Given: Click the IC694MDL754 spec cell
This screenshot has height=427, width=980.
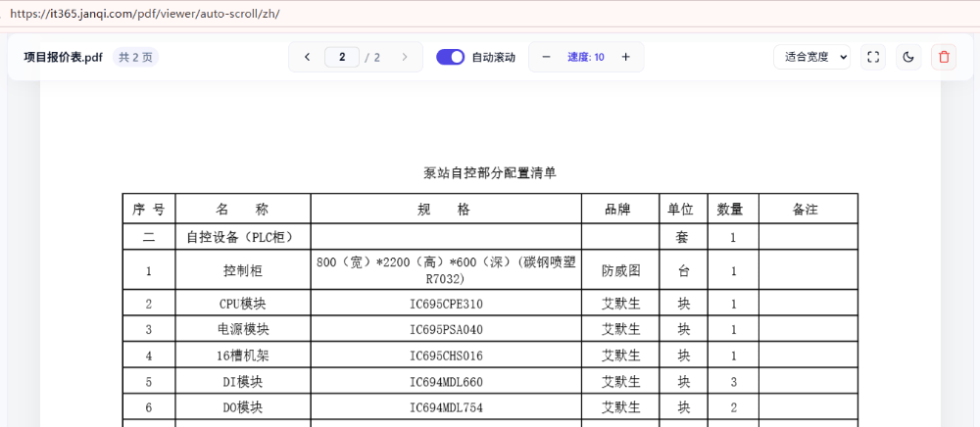Looking at the screenshot, I should point(446,407).
